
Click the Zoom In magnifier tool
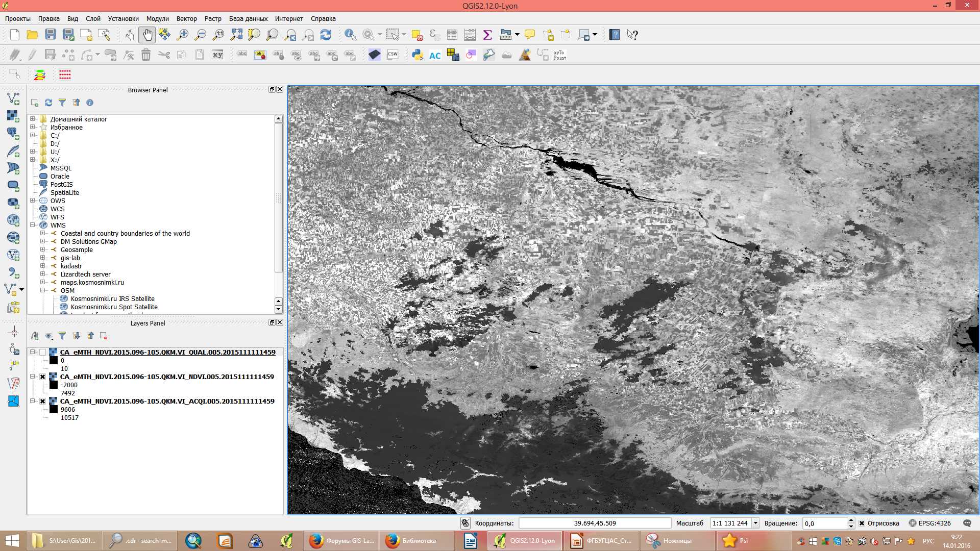click(182, 35)
